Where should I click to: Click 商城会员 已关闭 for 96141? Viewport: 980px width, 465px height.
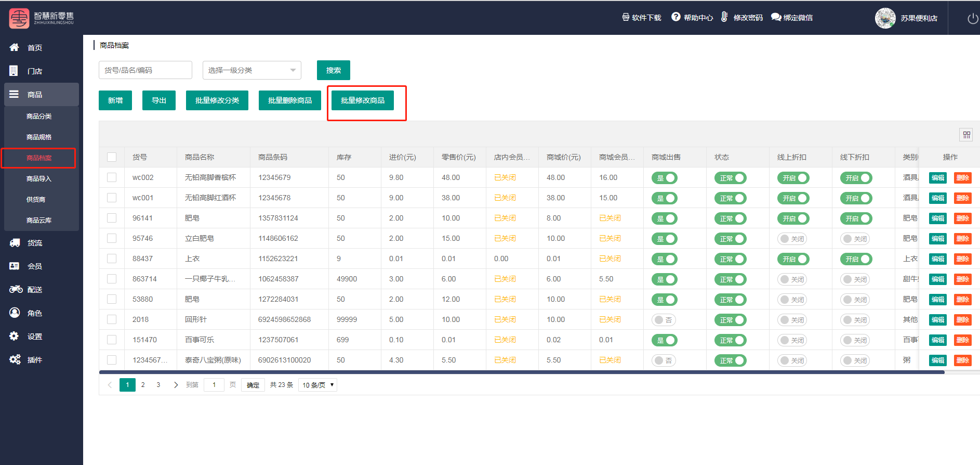click(x=610, y=218)
